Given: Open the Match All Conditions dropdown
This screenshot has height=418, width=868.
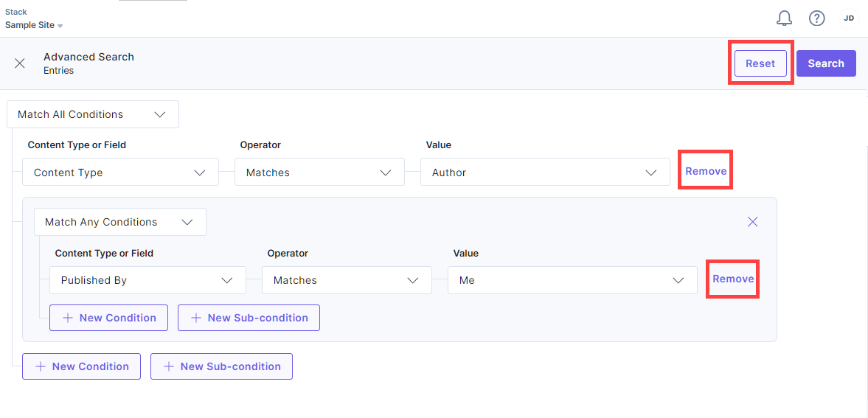Looking at the screenshot, I should 92,114.
